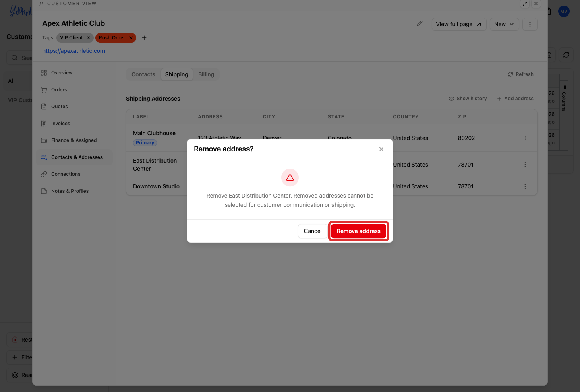Open the customer header more options menu
Viewport: 580px width, 392px height.
click(530, 24)
